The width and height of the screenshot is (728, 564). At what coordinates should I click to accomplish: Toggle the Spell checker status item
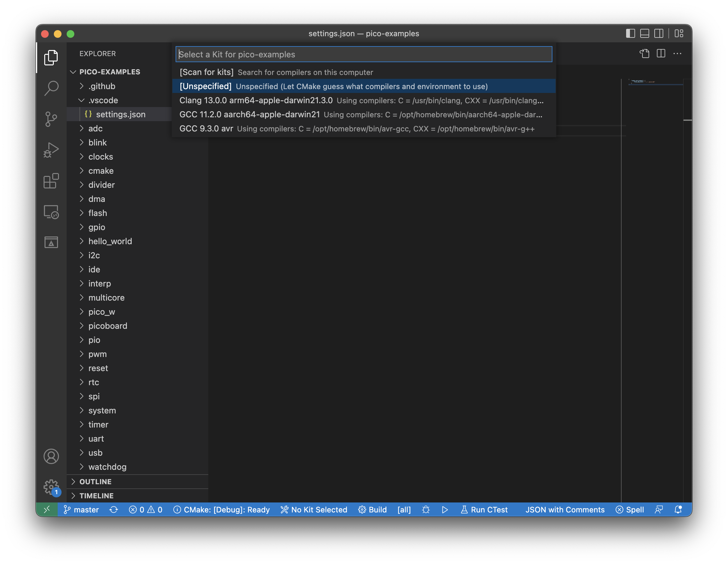[629, 509]
